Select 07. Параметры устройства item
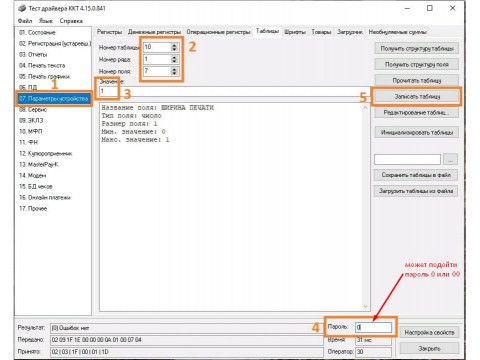The image size is (480, 360). coord(54,98)
